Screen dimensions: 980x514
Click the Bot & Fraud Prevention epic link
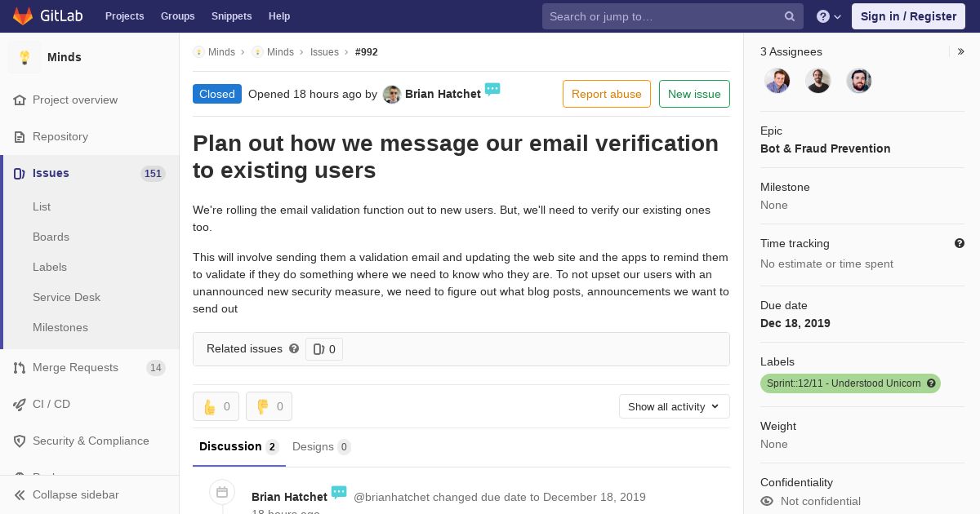click(826, 148)
